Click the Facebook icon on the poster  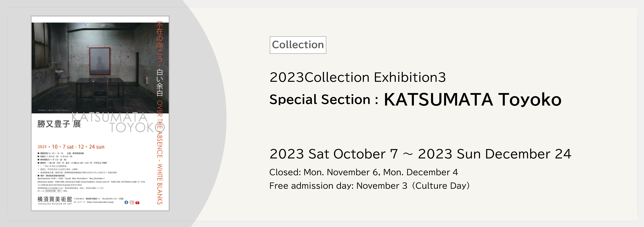tap(126, 202)
